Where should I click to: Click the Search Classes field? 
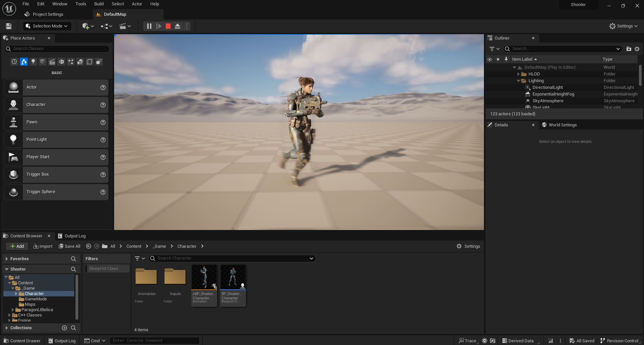coord(57,49)
